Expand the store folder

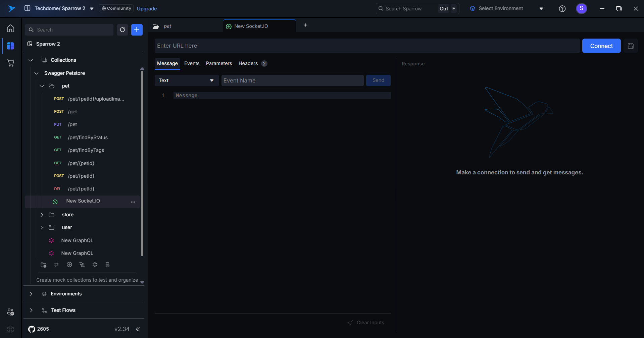42,215
